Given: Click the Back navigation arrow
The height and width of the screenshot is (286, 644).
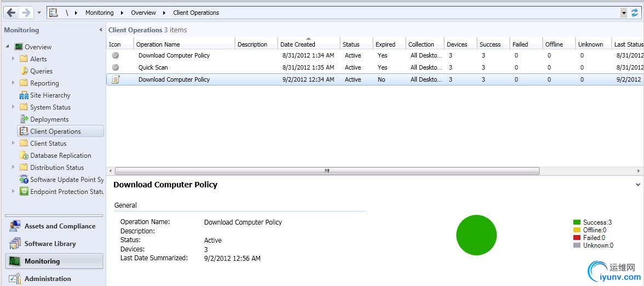Looking at the screenshot, I should (x=11, y=12).
